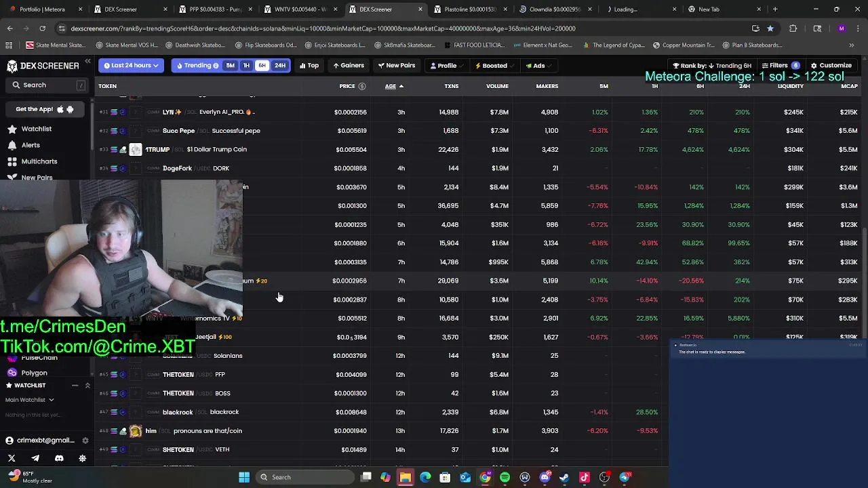Select the 5M trending timeframe

tap(231, 66)
